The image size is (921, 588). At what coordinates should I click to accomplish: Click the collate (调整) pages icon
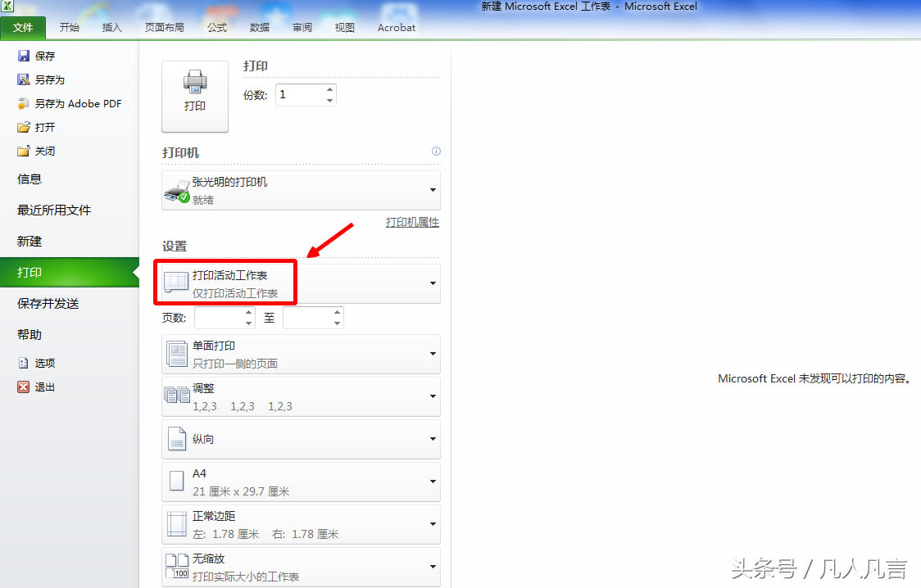(x=177, y=395)
